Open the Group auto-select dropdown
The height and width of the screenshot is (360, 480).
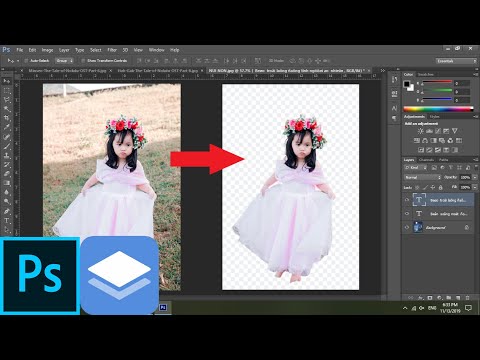tap(64, 61)
